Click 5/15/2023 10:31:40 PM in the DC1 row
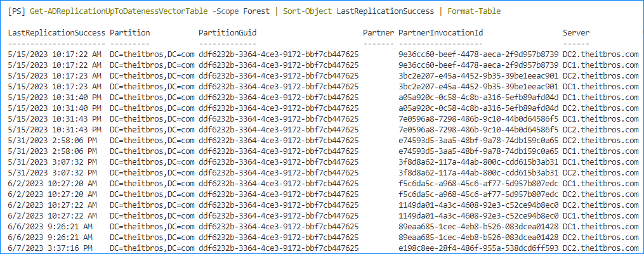This screenshot has height=254, width=644. [55, 97]
